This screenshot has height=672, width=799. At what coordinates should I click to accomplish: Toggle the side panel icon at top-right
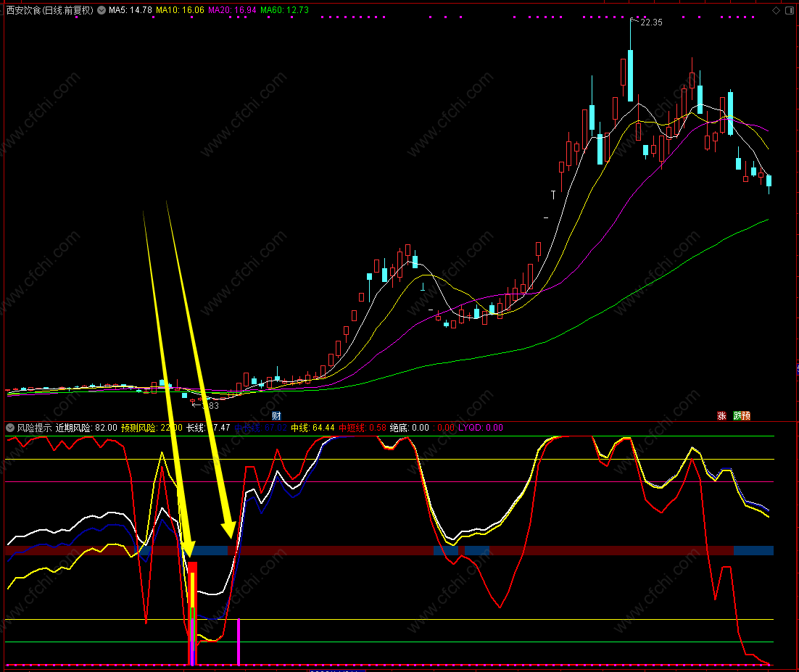(791, 10)
